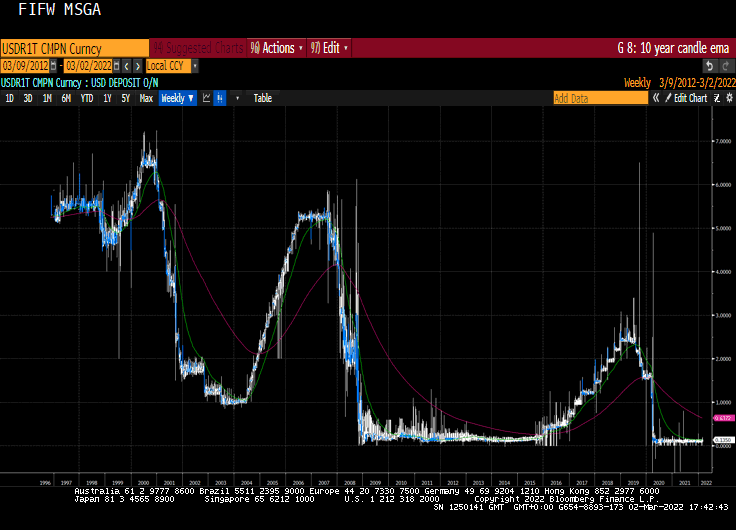736x530 pixels.
Task: Toggle the 1Y time range
Action: pyautogui.click(x=107, y=98)
